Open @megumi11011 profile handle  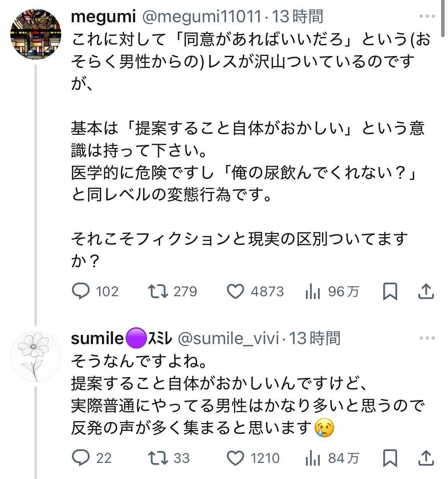click(202, 16)
